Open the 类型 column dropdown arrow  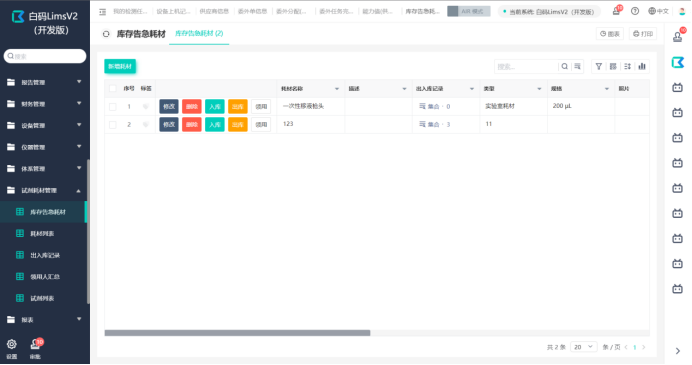pos(539,89)
